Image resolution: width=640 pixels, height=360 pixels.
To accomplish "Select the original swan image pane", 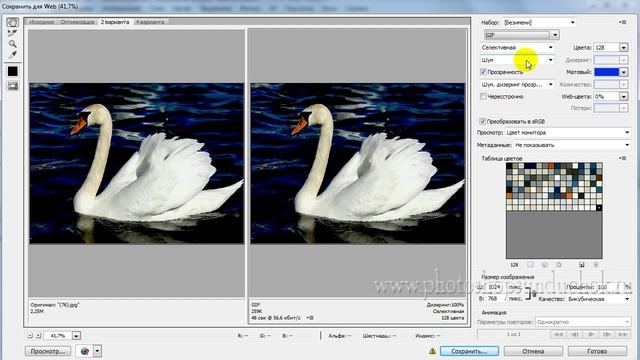I will [136, 163].
